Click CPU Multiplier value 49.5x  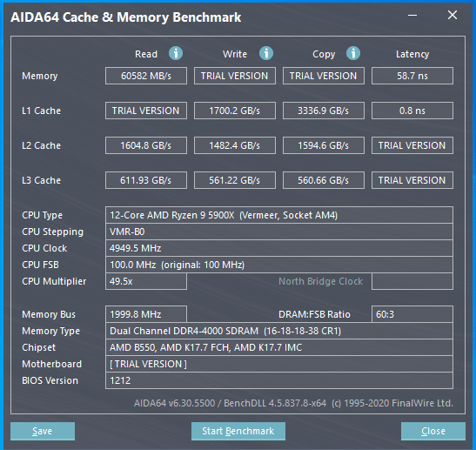(146, 281)
